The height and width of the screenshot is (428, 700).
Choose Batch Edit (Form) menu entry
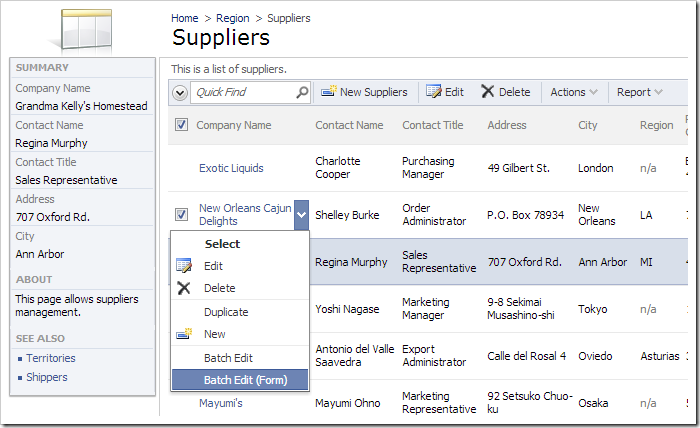click(245, 380)
